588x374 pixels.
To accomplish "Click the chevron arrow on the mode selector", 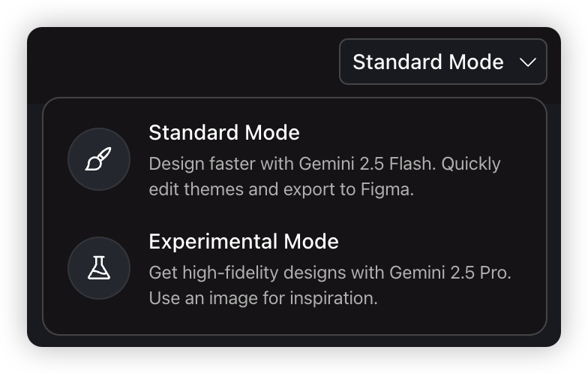I will (528, 62).
